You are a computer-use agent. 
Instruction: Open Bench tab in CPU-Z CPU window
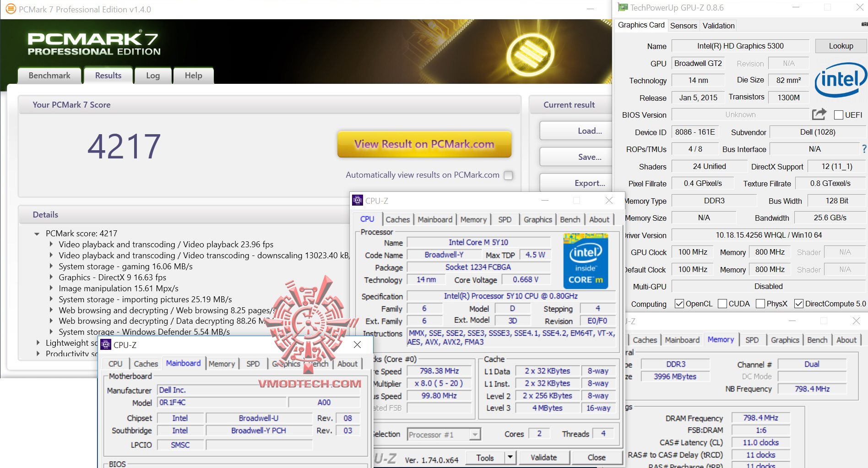click(570, 219)
